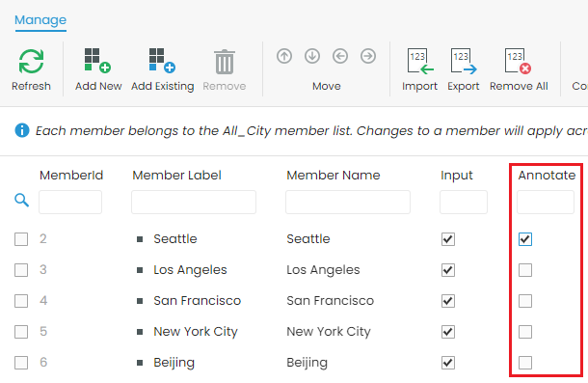Import members using the Import icon
This screenshot has height=383, width=588.
[420, 61]
